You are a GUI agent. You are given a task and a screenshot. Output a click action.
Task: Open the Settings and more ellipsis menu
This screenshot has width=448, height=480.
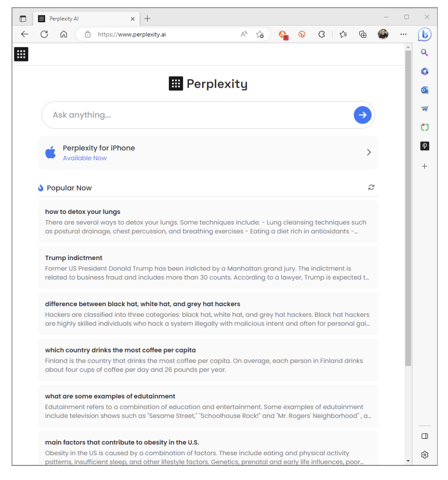click(x=403, y=34)
